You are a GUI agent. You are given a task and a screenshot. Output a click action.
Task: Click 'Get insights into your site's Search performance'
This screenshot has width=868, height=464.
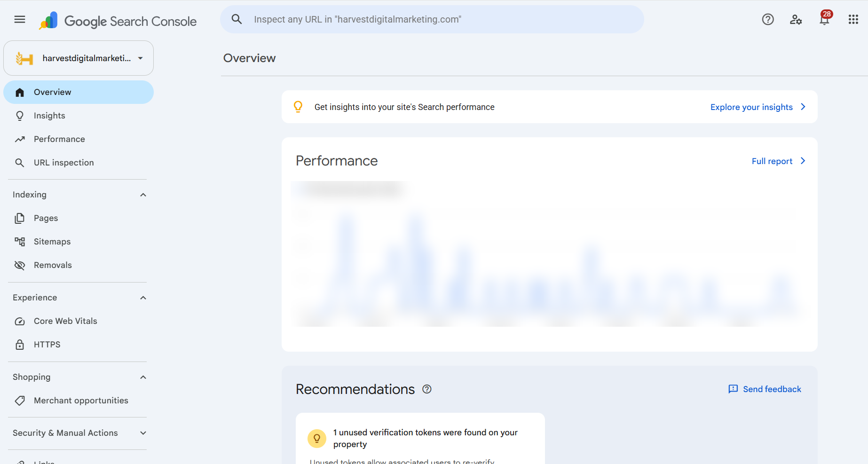404,107
